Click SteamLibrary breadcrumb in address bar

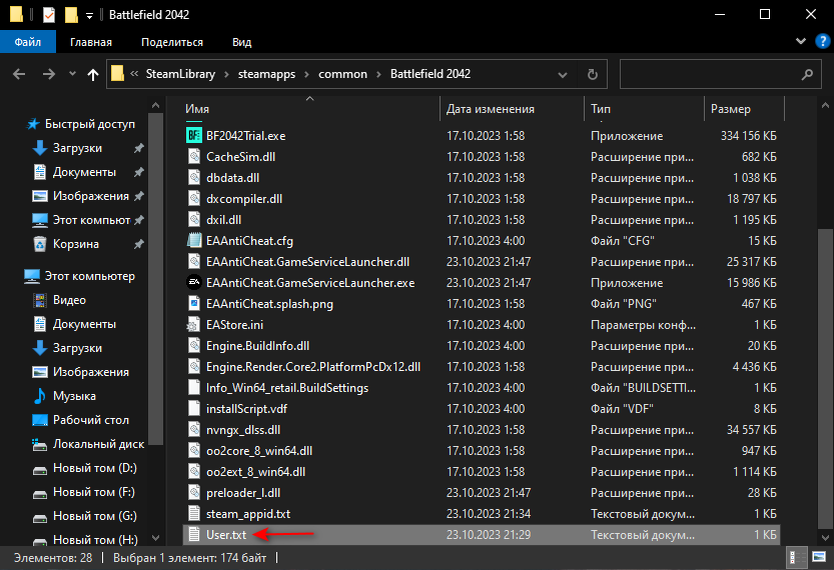pos(180,74)
